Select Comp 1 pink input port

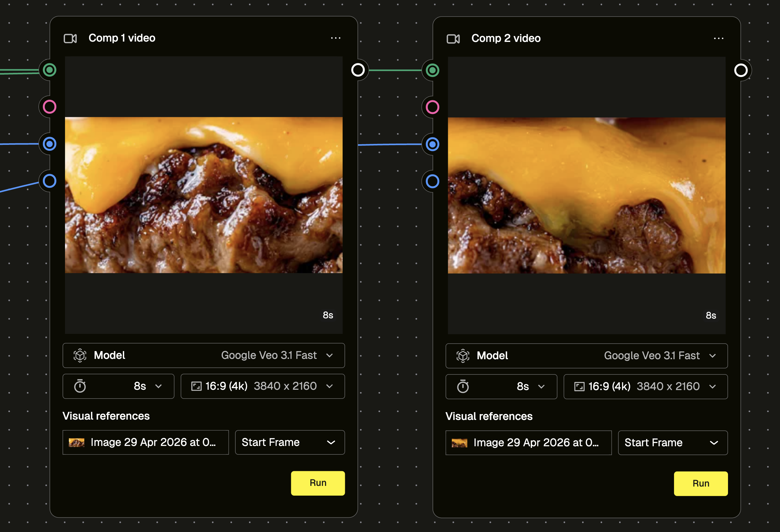point(50,107)
